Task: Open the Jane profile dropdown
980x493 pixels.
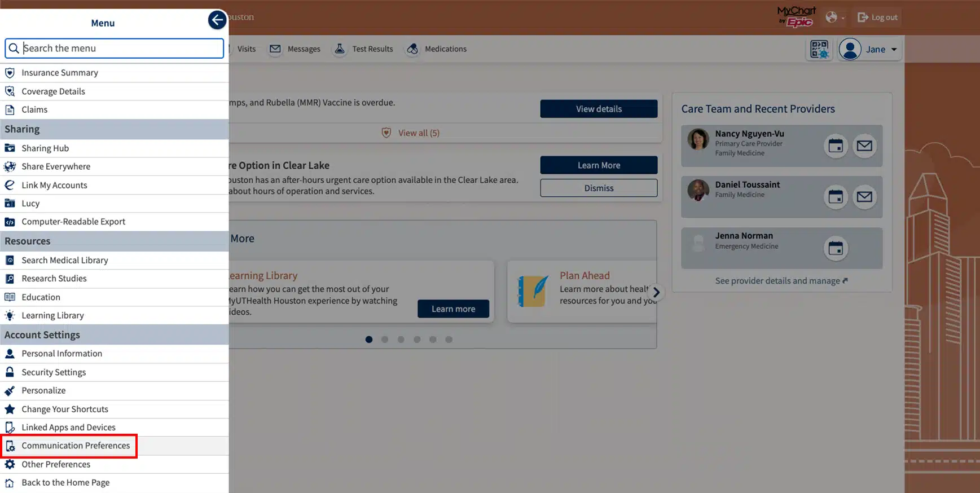Action: pos(869,49)
